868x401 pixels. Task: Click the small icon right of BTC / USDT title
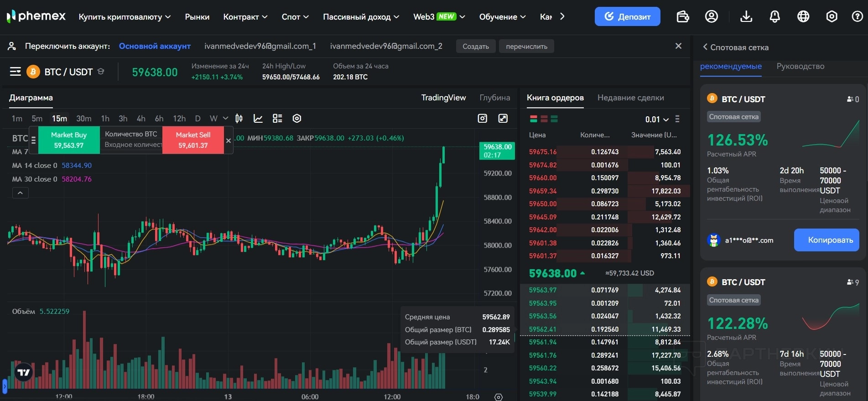[101, 72]
